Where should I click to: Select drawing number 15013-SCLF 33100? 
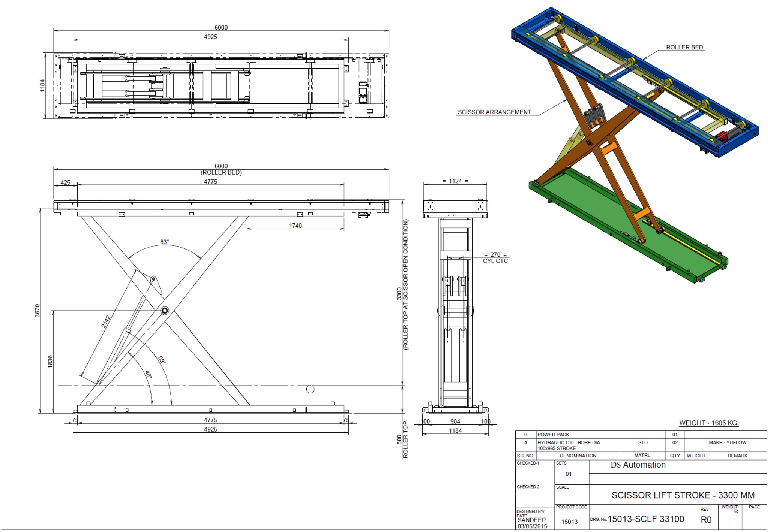click(x=646, y=519)
